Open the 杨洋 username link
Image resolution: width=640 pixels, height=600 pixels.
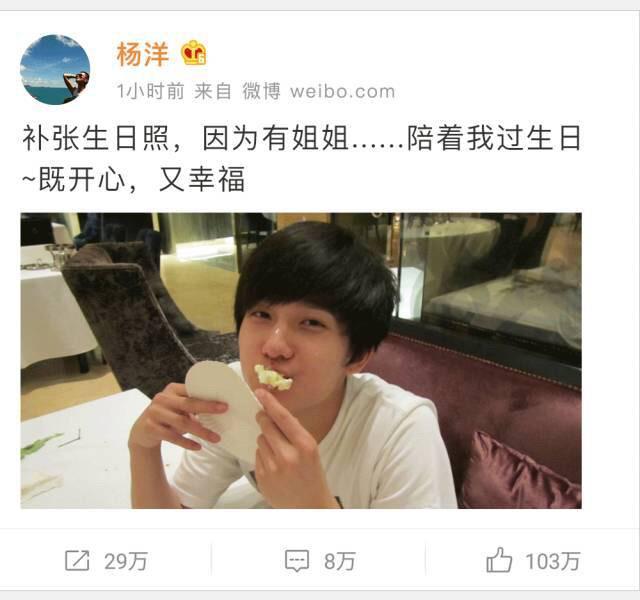(x=142, y=54)
